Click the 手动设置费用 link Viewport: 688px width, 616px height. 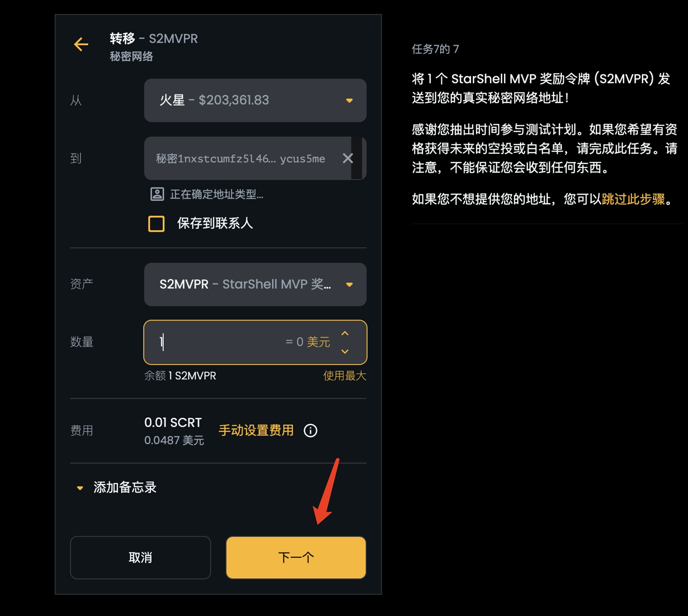coord(256,431)
